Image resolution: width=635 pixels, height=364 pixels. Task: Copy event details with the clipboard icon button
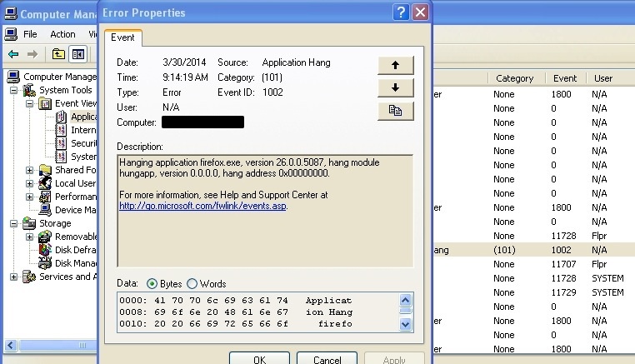click(396, 110)
